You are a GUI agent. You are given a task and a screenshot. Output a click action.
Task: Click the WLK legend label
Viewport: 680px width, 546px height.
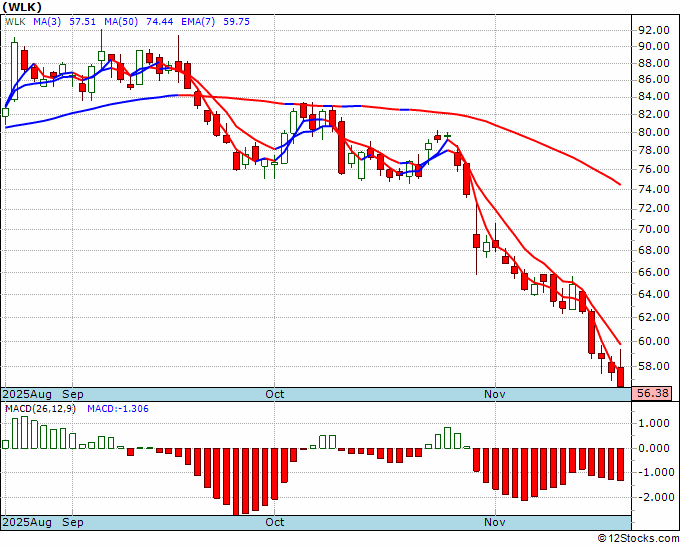pos(15,22)
